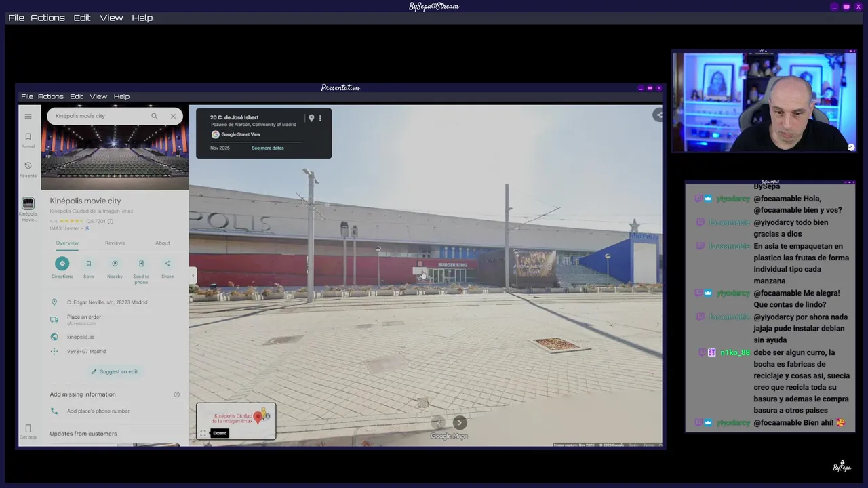The height and width of the screenshot is (488, 868).
Task: Collapse the side panel arrow
Action: pos(193,275)
